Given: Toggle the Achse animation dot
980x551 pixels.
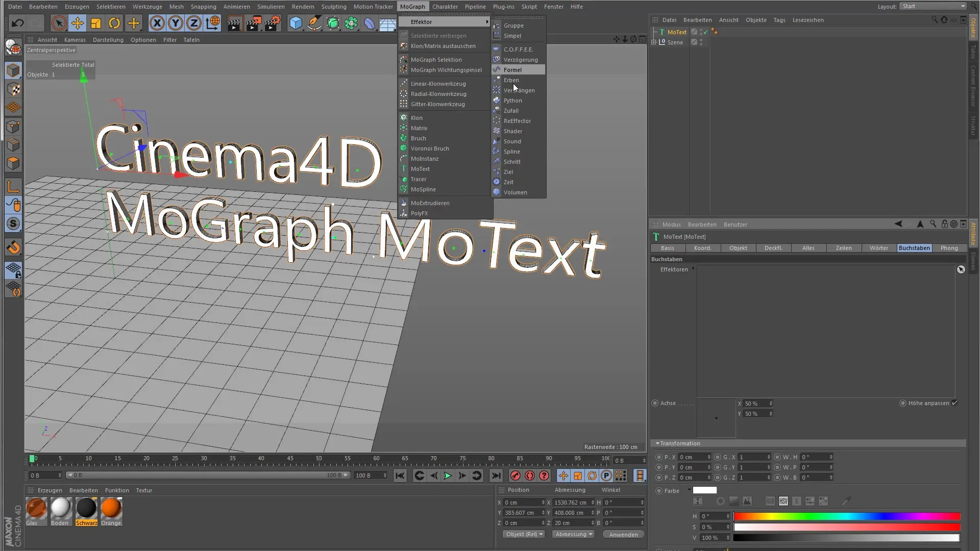Looking at the screenshot, I should pos(655,403).
